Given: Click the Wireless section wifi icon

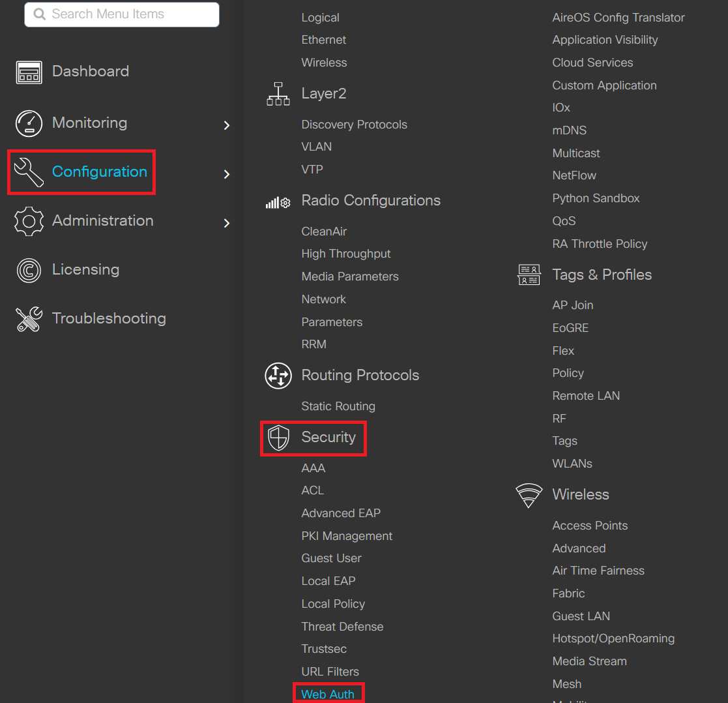Looking at the screenshot, I should [x=529, y=495].
